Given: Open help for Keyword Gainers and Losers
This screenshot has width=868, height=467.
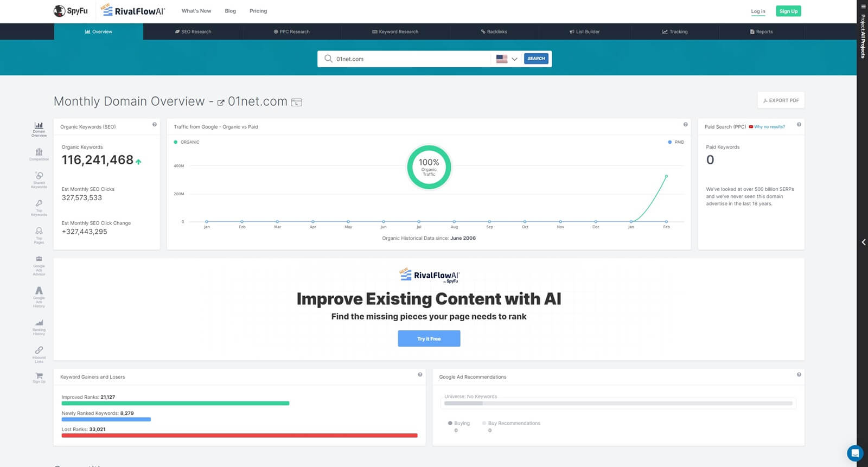Looking at the screenshot, I should pos(420,375).
